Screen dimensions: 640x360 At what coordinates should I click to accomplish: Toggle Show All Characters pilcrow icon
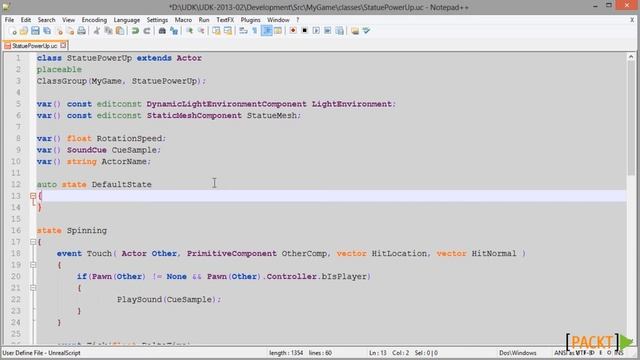[x=255, y=31]
